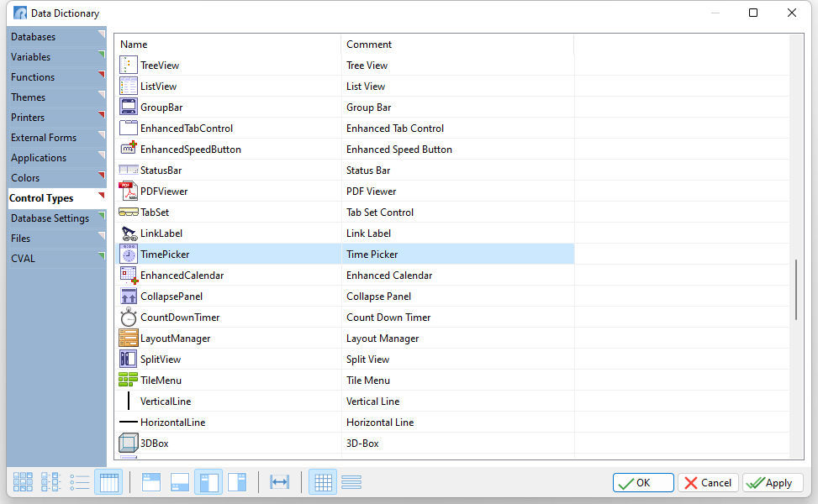Open the Files category tab
The height and width of the screenshot is (504, 818).
point(56,239)
